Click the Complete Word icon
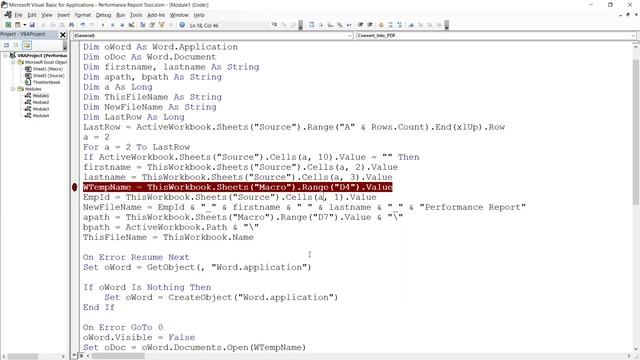Viewport: 640px width, 360px height. (349, 25)
